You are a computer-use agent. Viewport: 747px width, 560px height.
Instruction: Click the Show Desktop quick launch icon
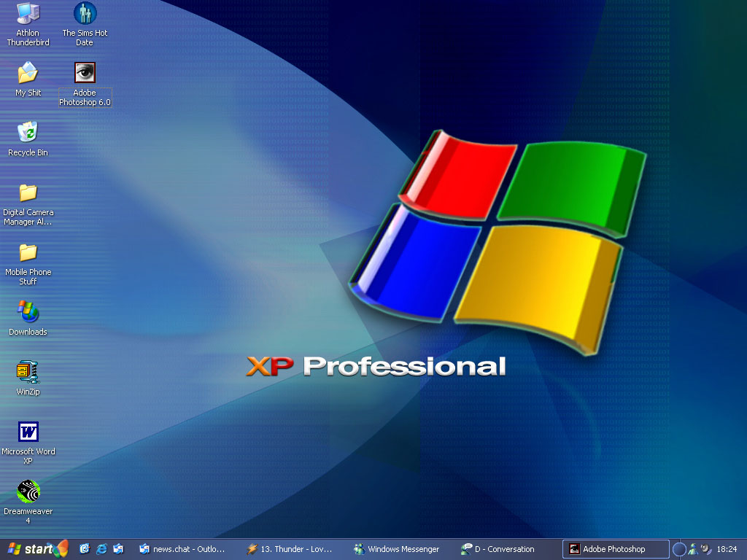click(x=85, y=549)
